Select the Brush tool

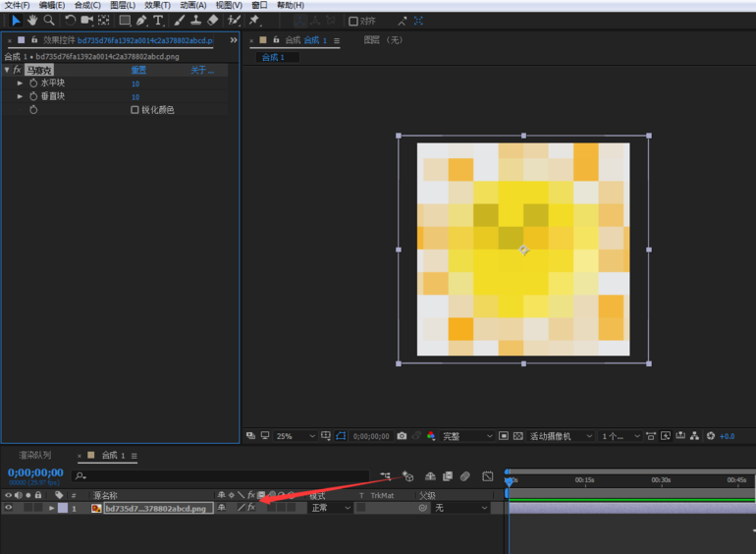(180, 21)
